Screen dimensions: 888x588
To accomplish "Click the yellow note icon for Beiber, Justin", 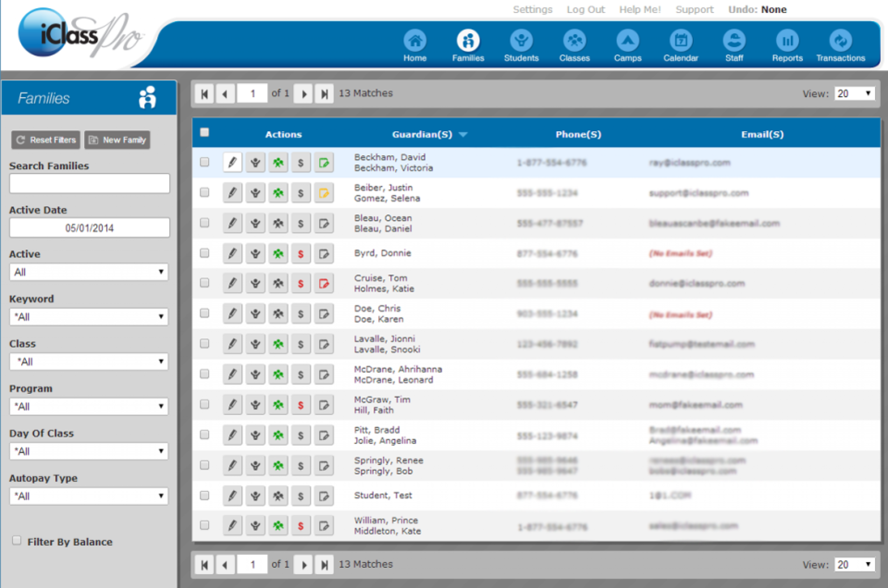I will (324, 193).
